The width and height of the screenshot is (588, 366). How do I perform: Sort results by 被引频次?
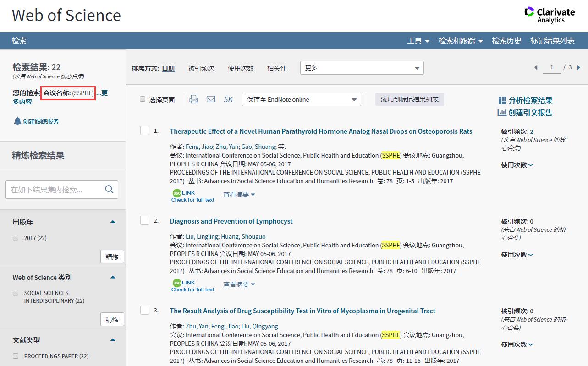click(201, 68)
